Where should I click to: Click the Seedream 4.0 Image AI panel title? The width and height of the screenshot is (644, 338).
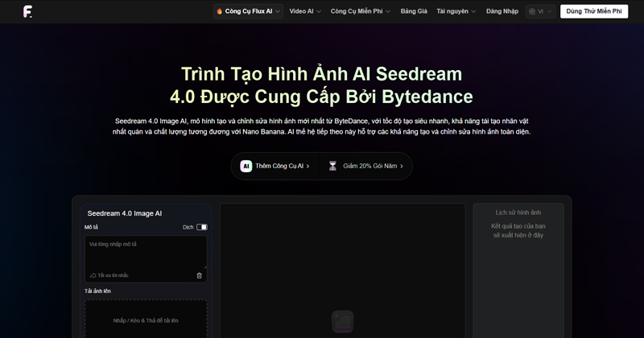tap(125, 213)
